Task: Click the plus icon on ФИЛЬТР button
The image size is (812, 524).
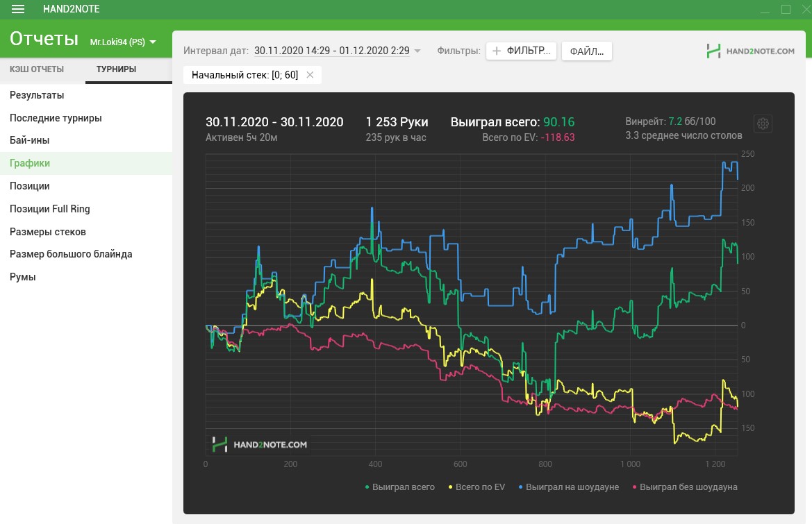Action: tap(497, 51)
